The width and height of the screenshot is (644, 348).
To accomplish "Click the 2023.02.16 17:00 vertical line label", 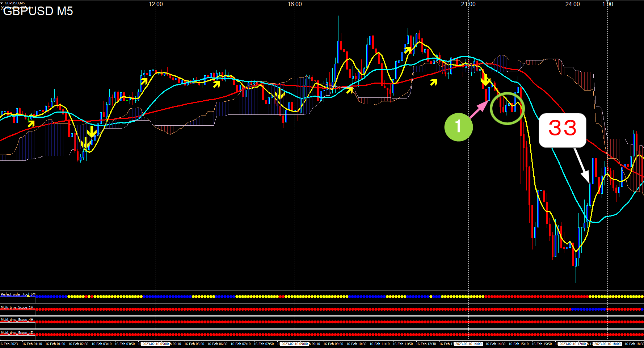I will (573, 344).
